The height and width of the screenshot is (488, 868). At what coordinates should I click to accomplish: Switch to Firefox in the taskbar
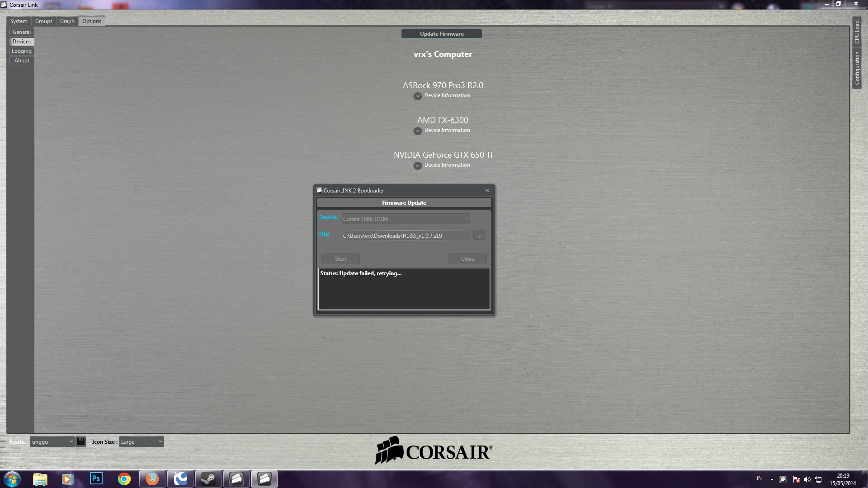pyautogui.click(x=152, y=479)
